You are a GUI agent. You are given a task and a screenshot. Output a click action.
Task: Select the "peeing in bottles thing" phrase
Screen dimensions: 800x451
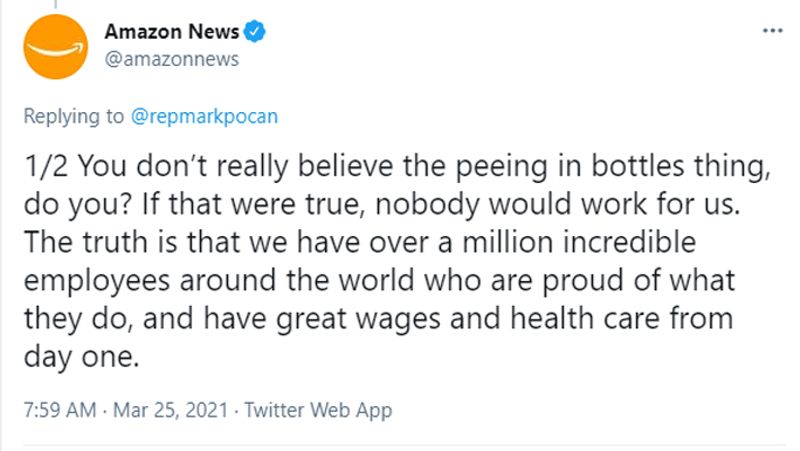tap(613, 167)
